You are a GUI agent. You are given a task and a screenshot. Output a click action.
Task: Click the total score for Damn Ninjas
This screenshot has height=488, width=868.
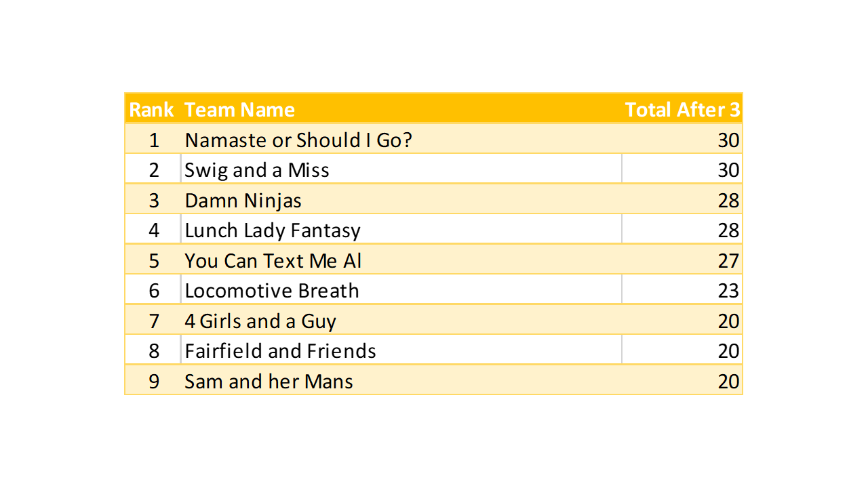click(x=728, y=201)
